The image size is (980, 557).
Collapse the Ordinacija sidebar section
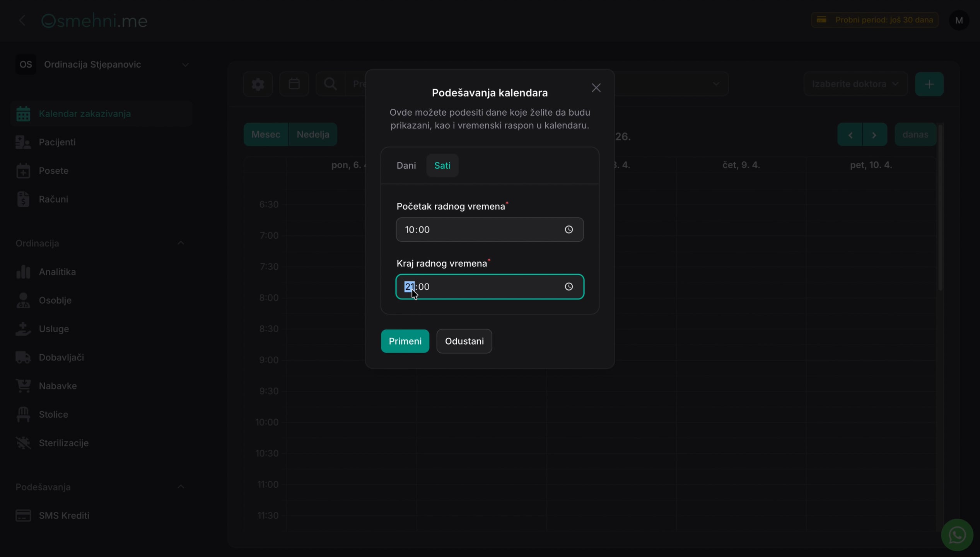pos(181,243)
